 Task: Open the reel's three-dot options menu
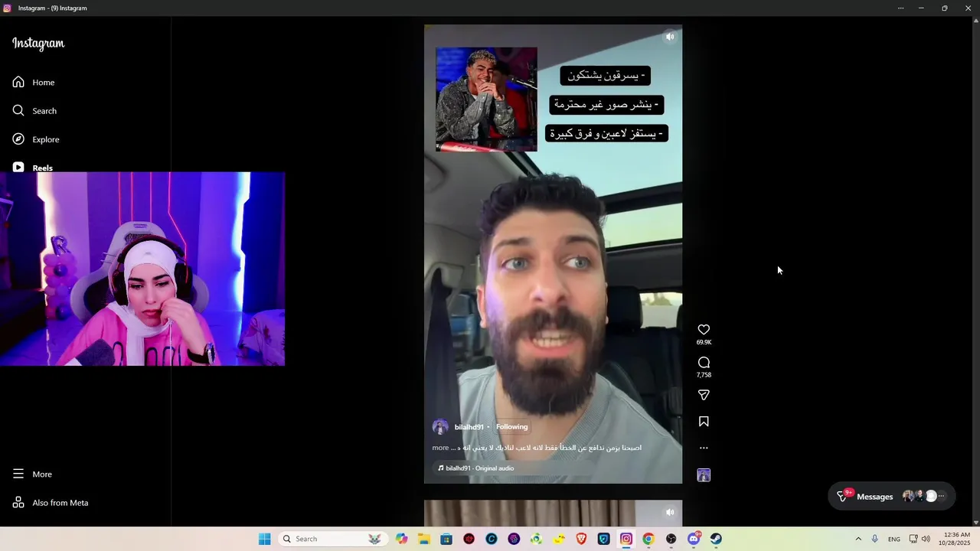[x=704, y=448]
